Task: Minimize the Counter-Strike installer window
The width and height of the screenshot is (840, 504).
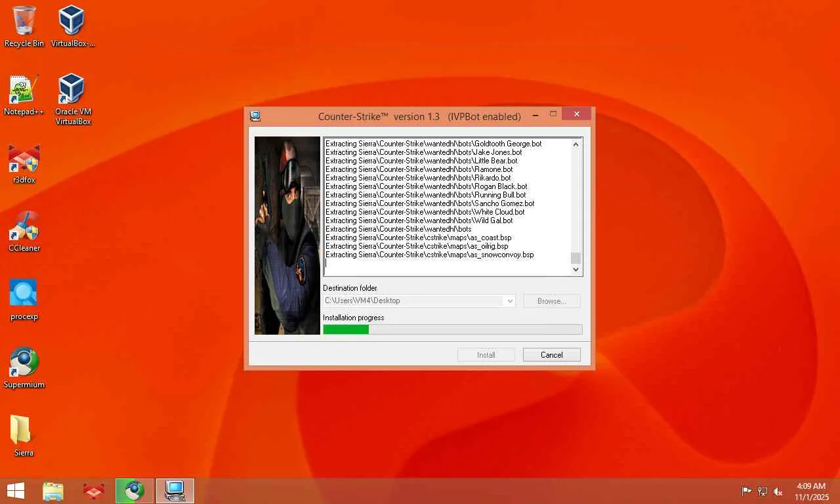Action: coord(536,115)
